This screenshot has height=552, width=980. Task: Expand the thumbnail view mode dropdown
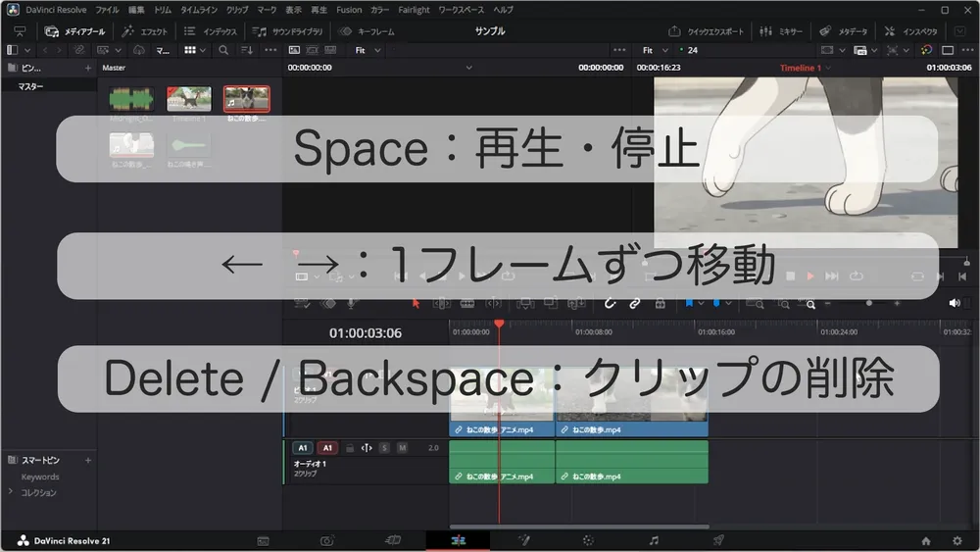203,50
